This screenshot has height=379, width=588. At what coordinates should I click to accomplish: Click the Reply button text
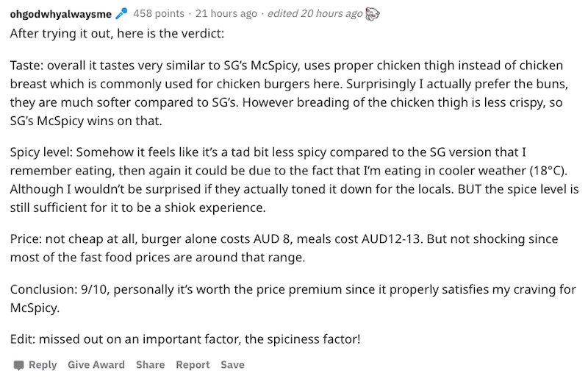tap(43, 365)
